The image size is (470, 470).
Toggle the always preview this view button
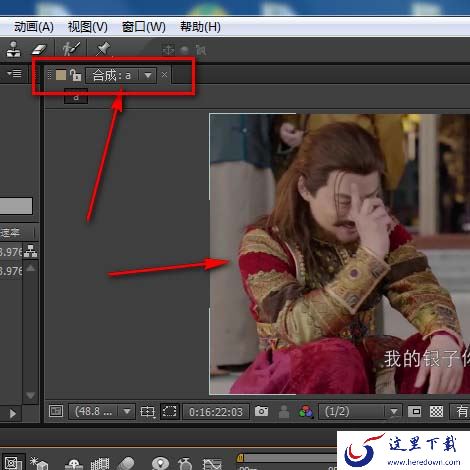click(56, 411)
